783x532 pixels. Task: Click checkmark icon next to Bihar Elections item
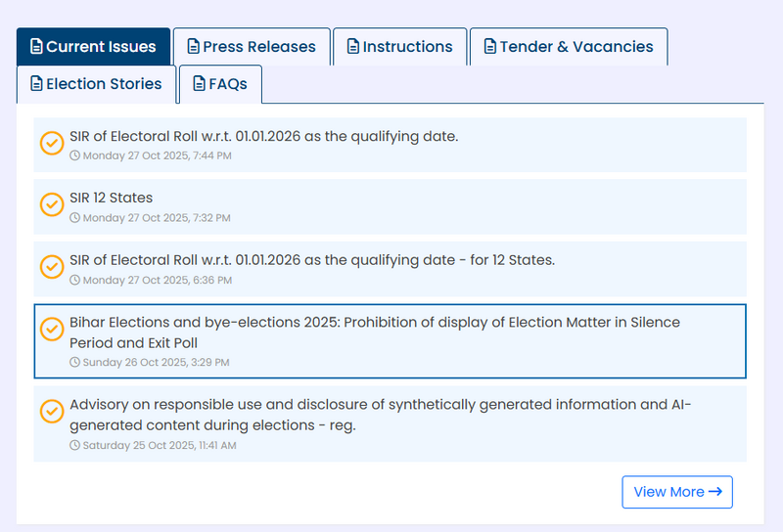coord(52,330)
